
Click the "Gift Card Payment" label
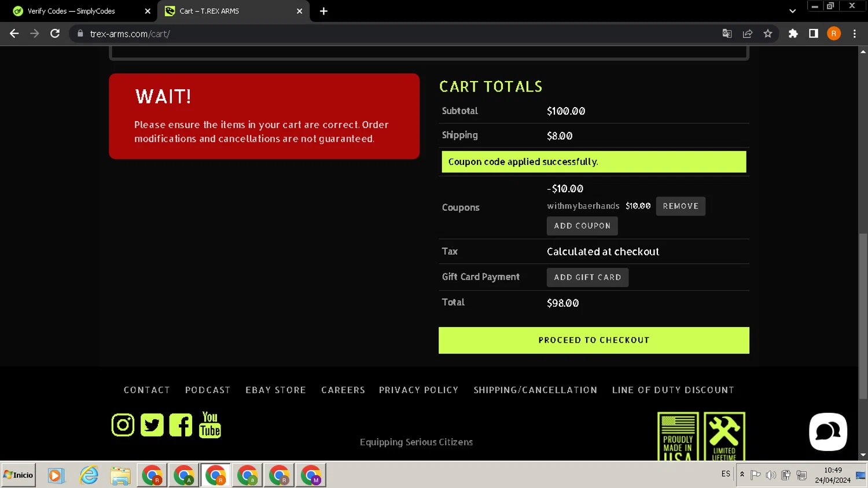point(481,277)
